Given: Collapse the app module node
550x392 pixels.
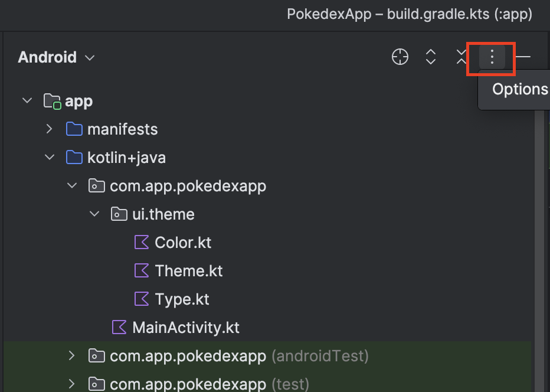Looking at the screenshot, I should click(x=27, y=101).
